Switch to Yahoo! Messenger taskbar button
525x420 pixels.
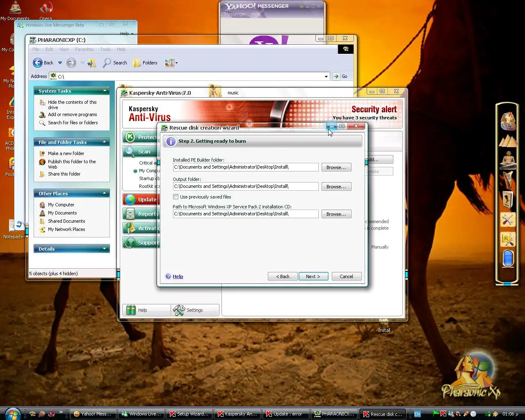point(94,414)
